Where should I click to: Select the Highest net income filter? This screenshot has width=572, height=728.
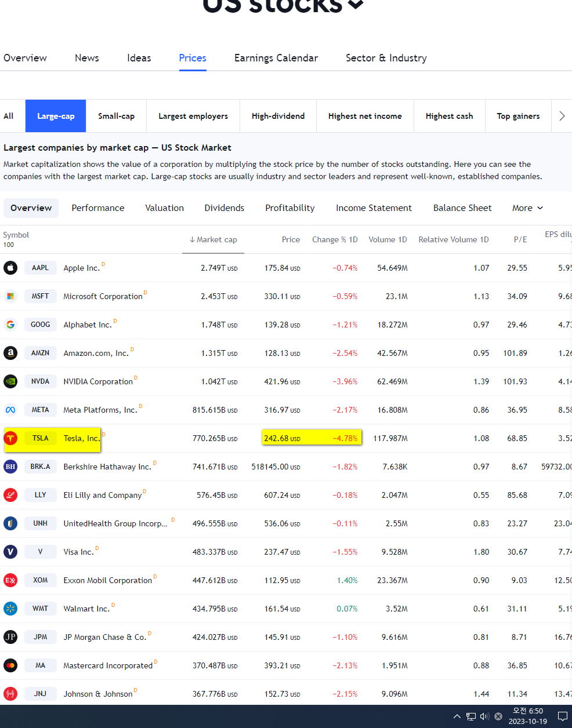[365, 116]
